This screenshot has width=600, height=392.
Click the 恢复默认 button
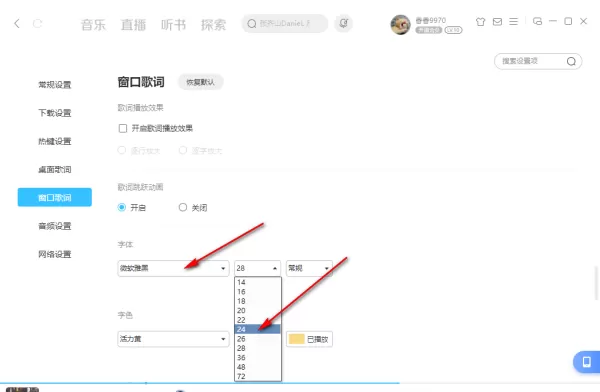coord(201,82)
